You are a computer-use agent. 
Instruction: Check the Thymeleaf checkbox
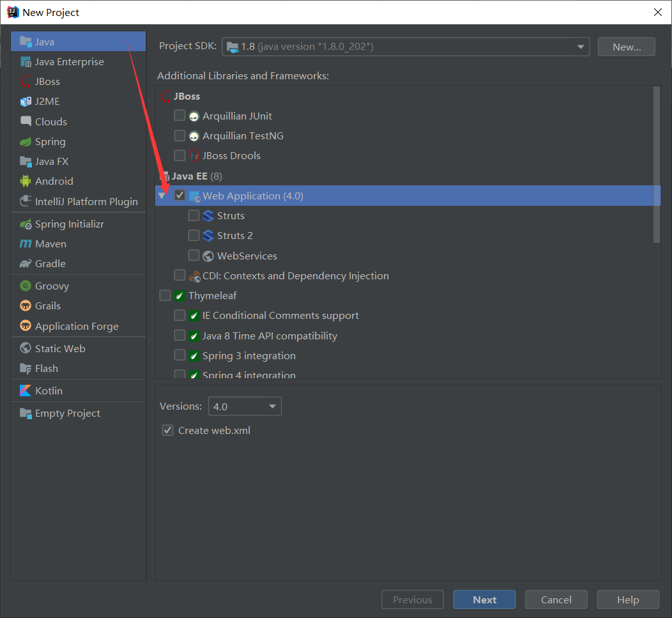tap(165, 295)
